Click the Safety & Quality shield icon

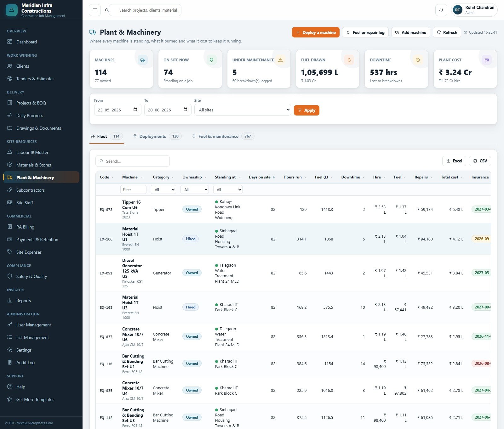tap(10, 276)
